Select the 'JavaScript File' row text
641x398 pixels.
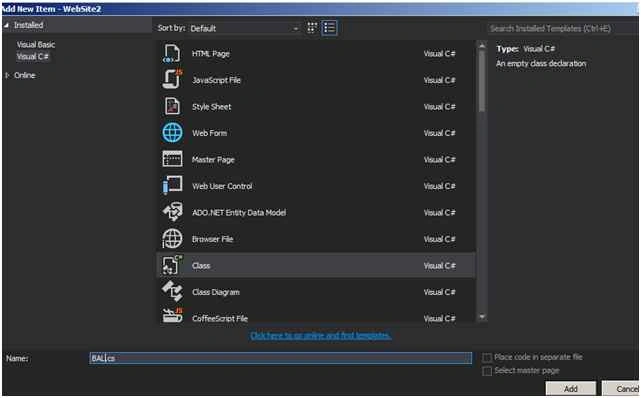point(216,80)
